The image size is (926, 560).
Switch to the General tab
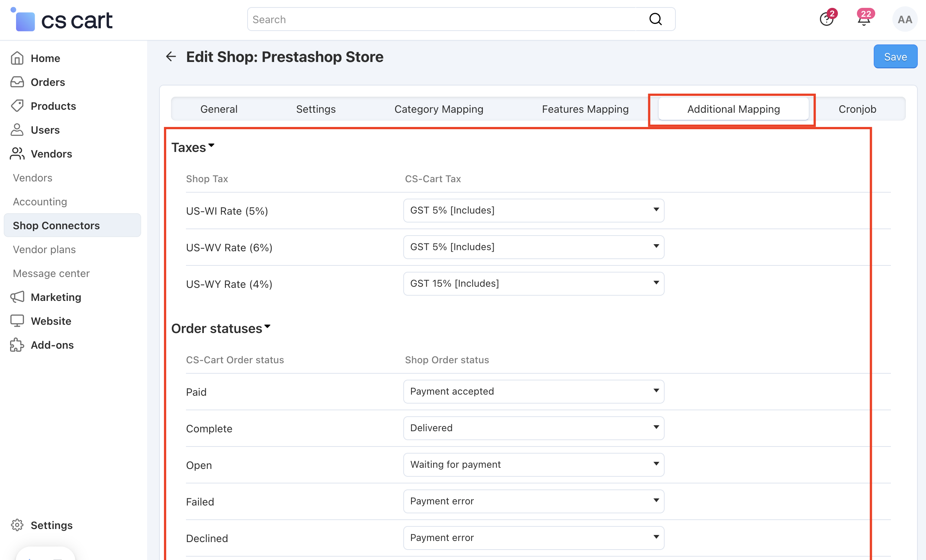[219, 109]
